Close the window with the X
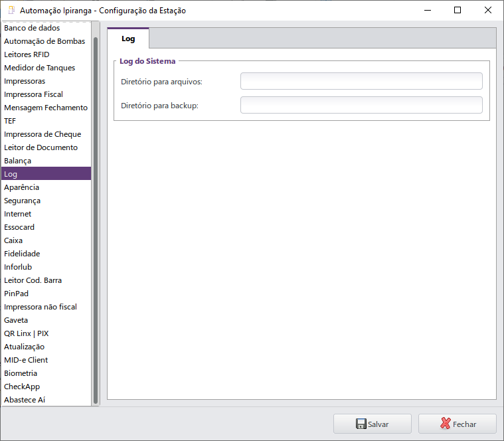 click(488, 10)
